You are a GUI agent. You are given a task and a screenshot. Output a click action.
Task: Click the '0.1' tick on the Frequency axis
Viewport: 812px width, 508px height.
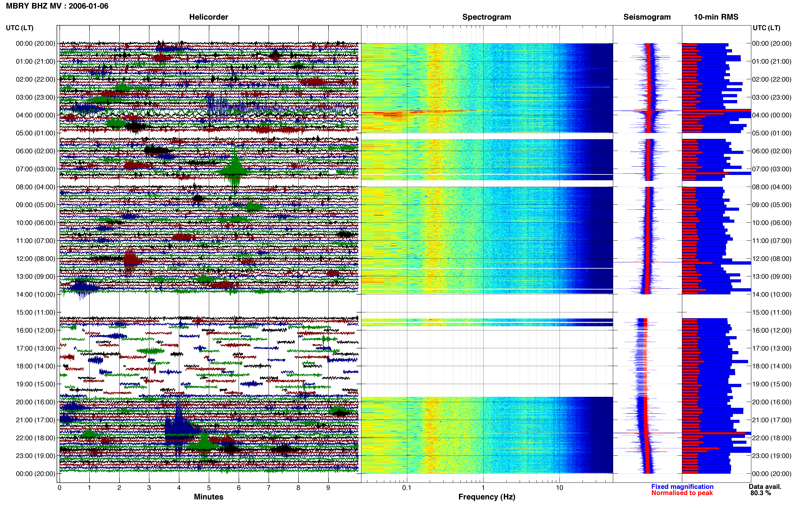click(x=407, y=488)
